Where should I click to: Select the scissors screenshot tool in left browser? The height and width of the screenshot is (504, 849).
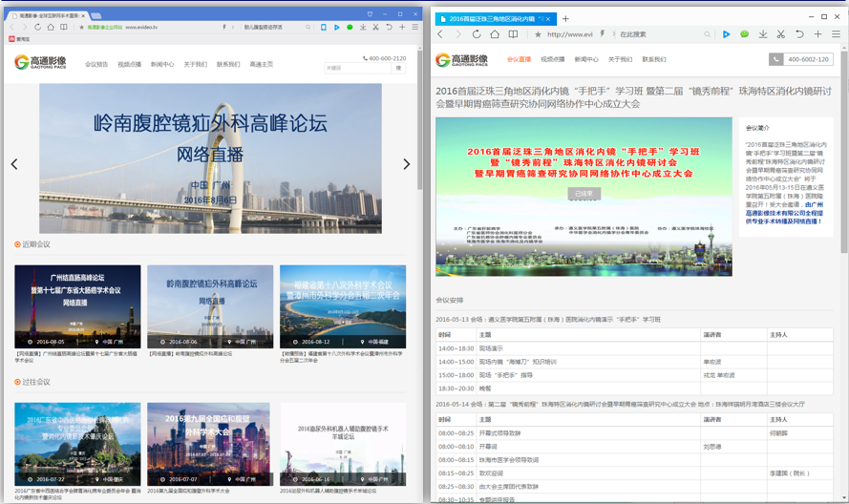pos(375,27)
